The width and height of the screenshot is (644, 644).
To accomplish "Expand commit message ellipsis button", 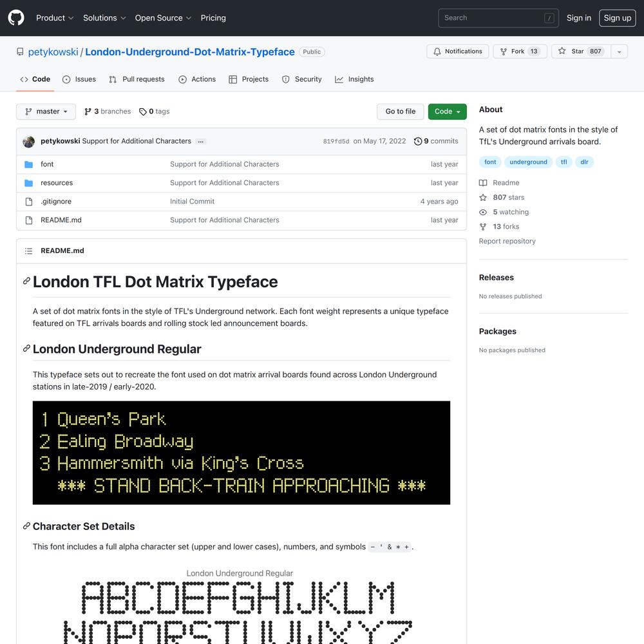I will coord(200,142).
